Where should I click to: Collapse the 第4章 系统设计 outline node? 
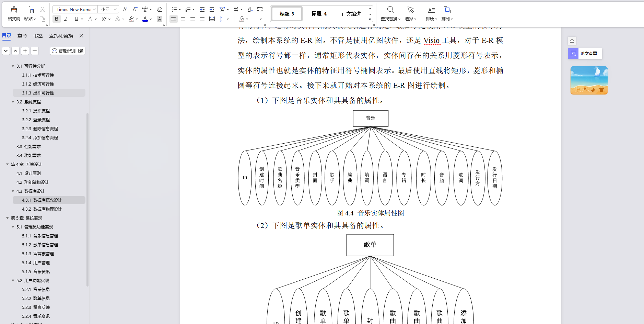click(x=8, y=164)
